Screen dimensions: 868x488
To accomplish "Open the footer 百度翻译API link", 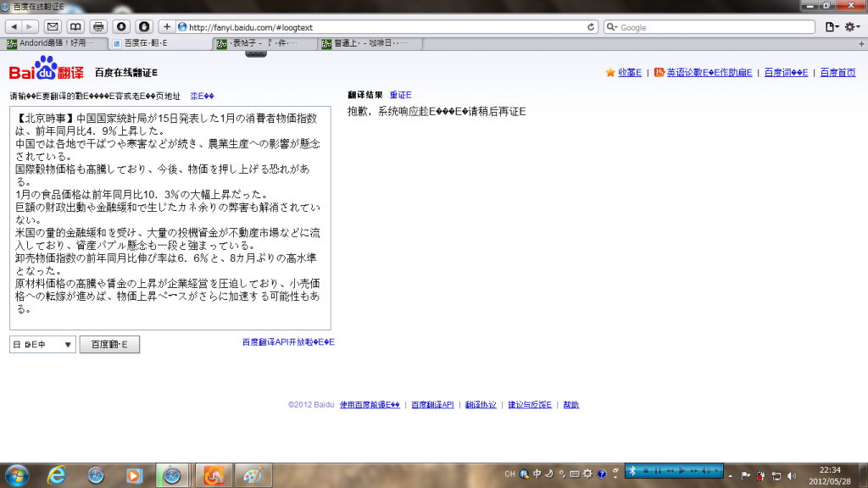I will [432, 404].
